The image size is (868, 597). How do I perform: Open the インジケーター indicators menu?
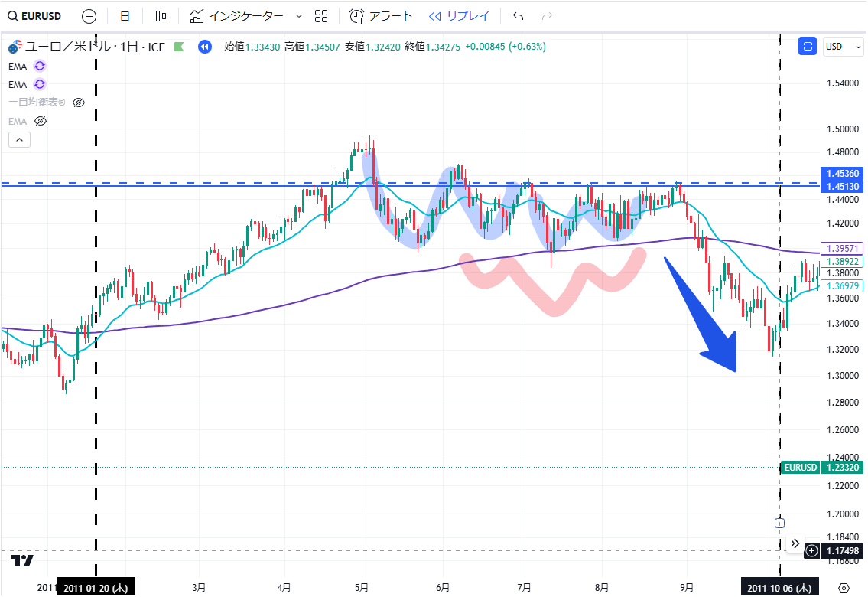tap(237, 16)
